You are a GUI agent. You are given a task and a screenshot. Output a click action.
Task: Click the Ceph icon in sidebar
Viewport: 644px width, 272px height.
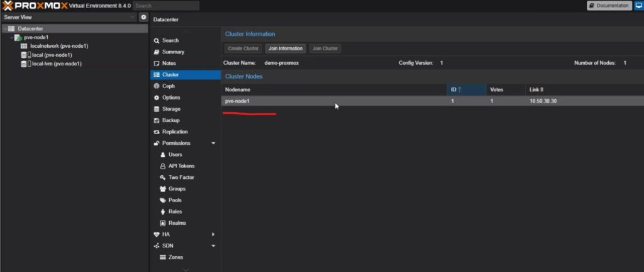(157, 86)
